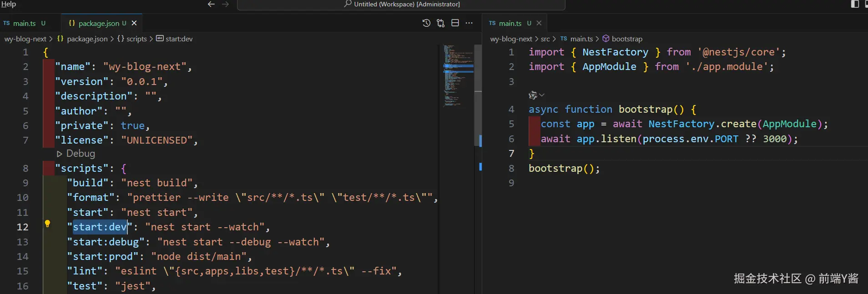Image resolution: width=868 pixels, height=294 pixels.
Task: Open the bootstrap symbol breadcrumb
Action: tap(622, 39)
